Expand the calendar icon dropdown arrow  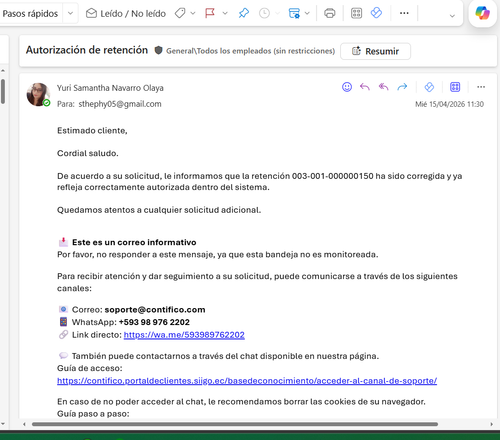307,13
